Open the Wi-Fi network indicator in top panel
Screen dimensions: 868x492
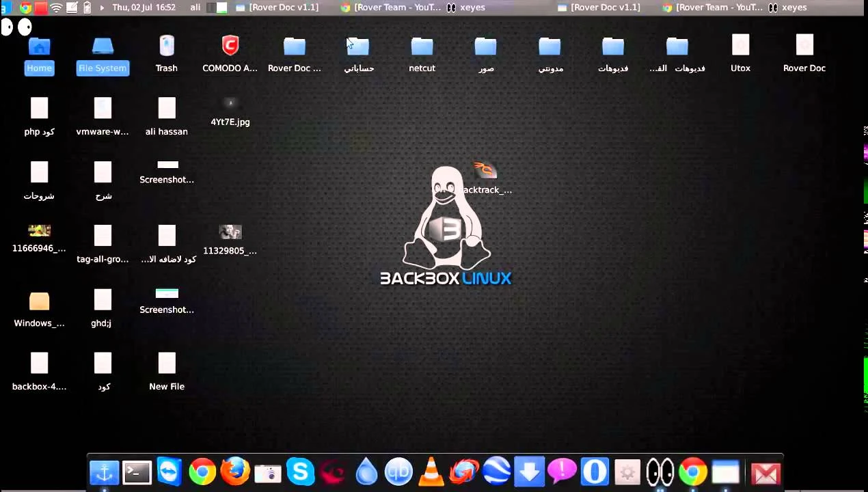(57, 8)
